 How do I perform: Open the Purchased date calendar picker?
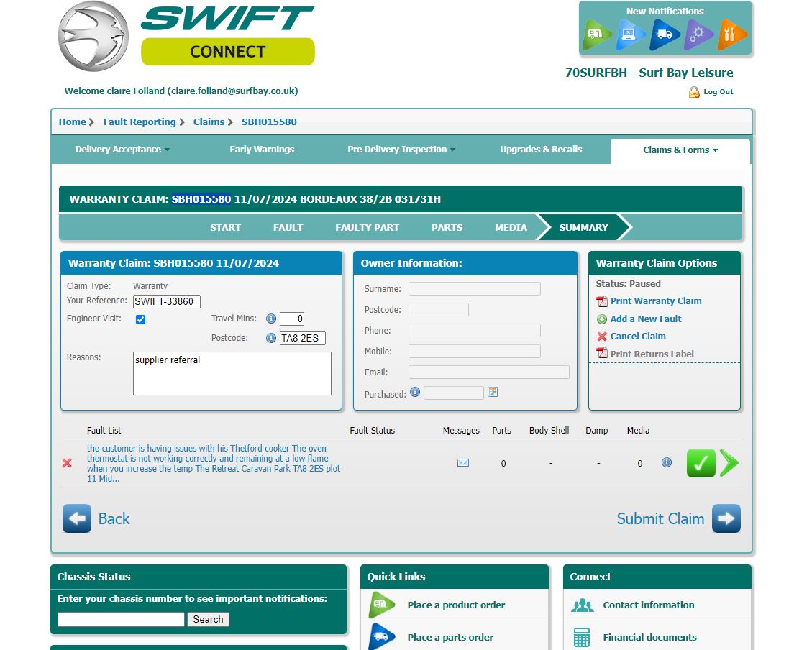(x=493, y=393)
